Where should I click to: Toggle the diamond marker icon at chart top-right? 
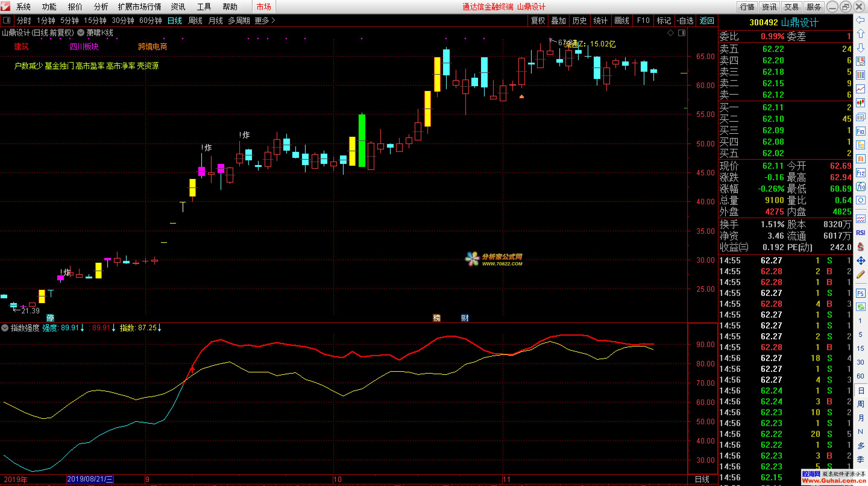pyautogui.click(x=671, y=33)
